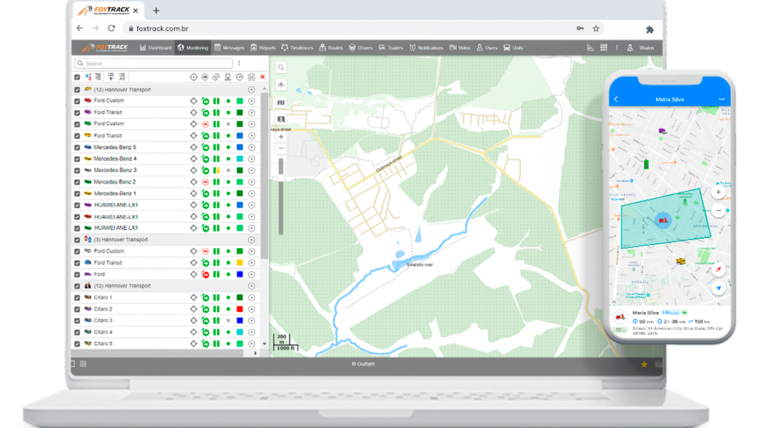This screenshot has height=428, width=760.
Task: Toggle the Citaro 1 unit checkbox
Action: [77, 298]
